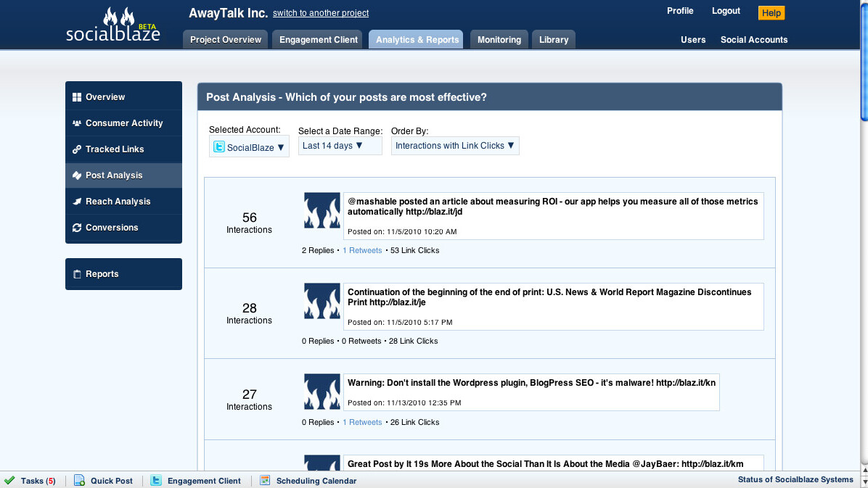
Task: Open the Selected Account SocialBlaze dropdown
Action: (249, 146)
